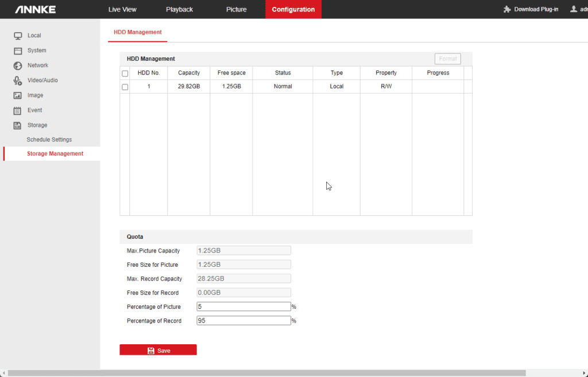Click the Percentage of Picture field

coord(243,306)
